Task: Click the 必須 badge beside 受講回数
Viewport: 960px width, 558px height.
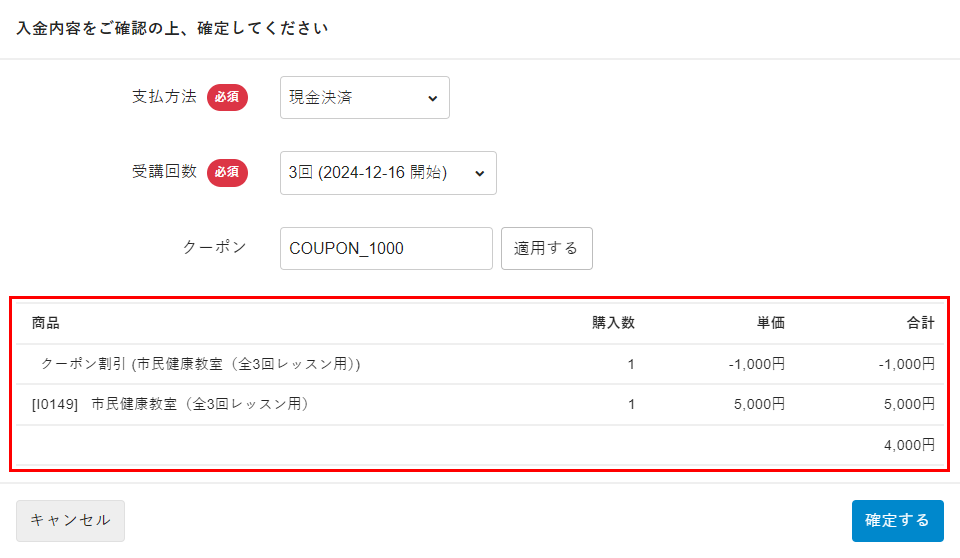Action: click(227, 173)
